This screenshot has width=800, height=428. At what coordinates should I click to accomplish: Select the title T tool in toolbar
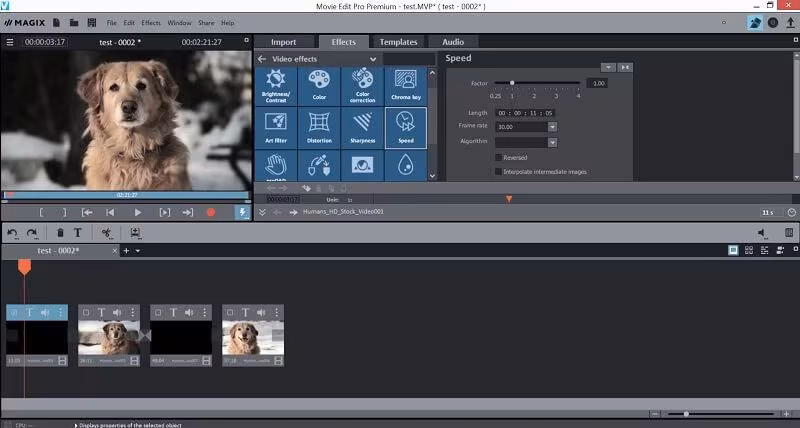tap(78, 233)
